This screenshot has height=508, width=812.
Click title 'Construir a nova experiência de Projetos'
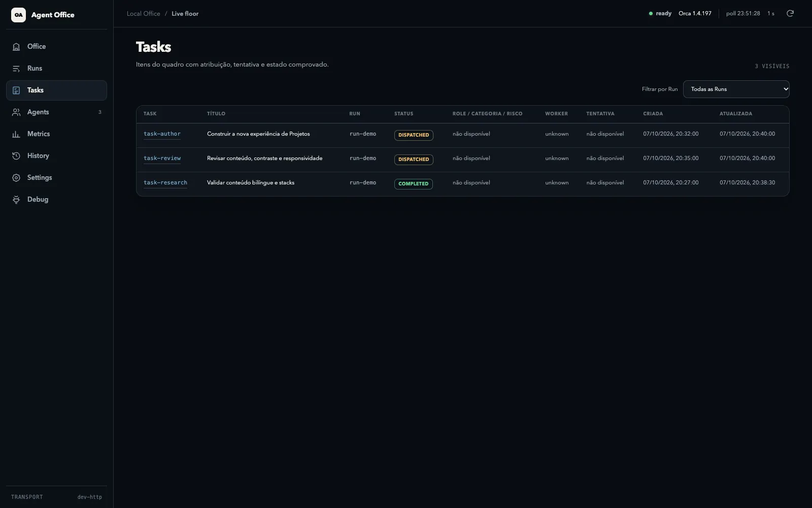258,134
